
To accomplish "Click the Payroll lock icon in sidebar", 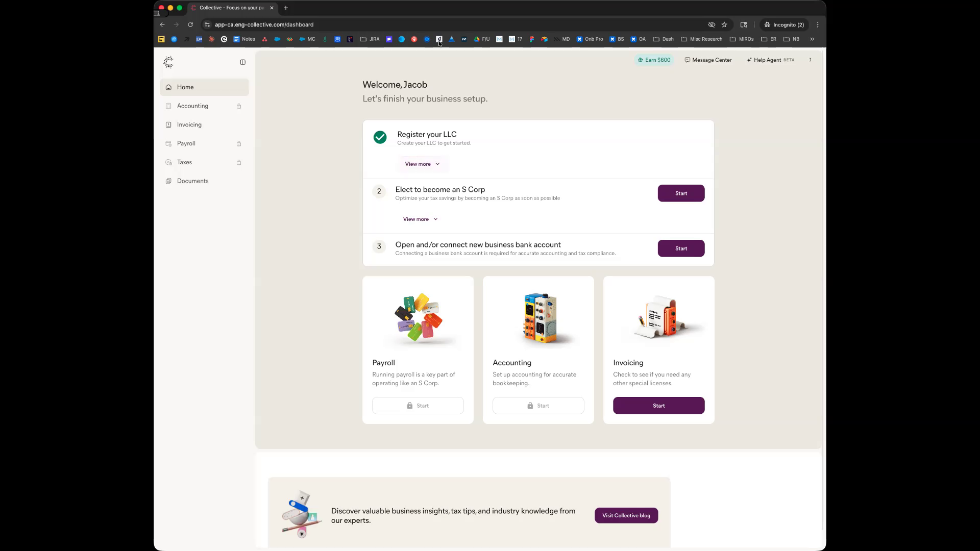I will 239,144.
